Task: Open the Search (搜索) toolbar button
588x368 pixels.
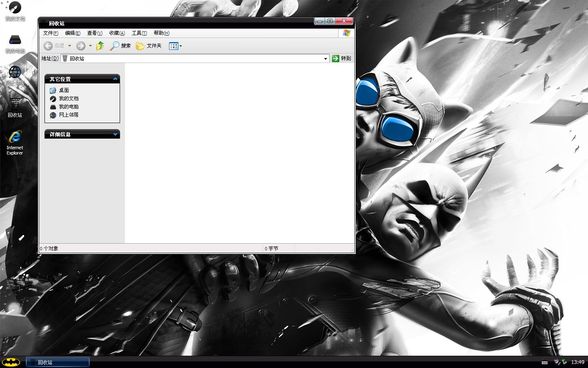Action: (x=120, y=46)
